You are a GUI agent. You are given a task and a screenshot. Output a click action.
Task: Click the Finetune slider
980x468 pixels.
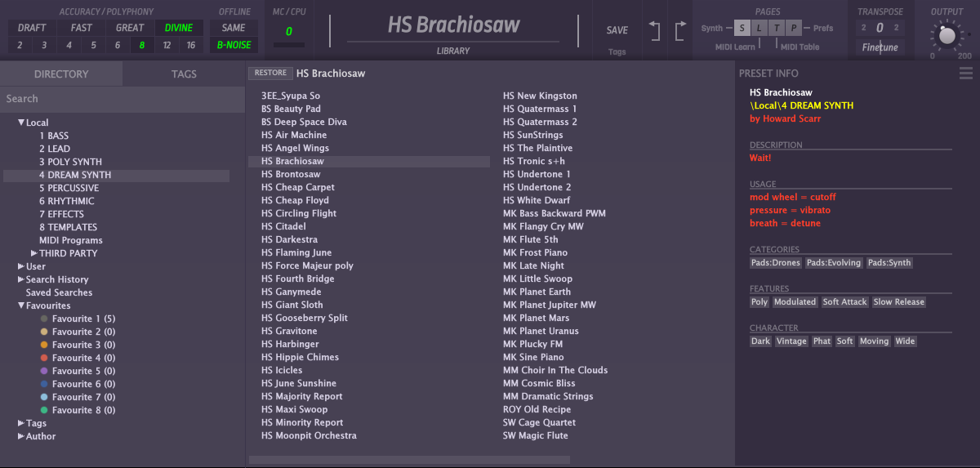(880, 47)
